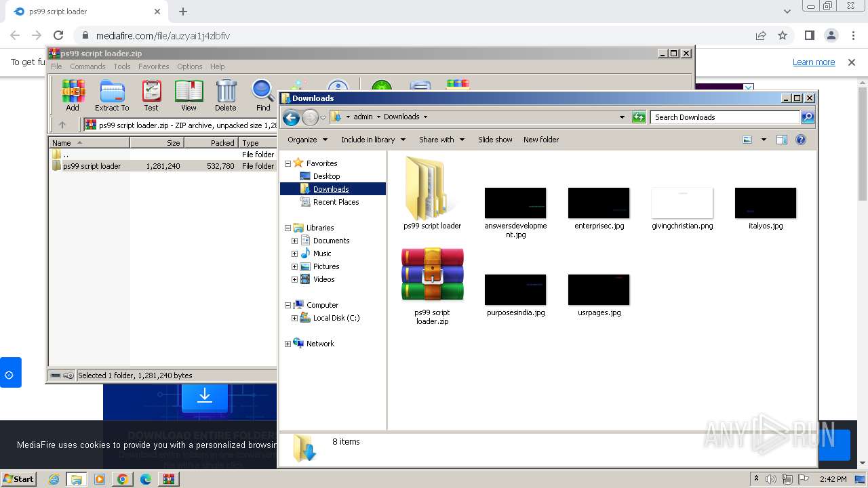Reload the MediaFire page in Chrome
Screen dimensions: 868x488
click(x=58, y=35)
